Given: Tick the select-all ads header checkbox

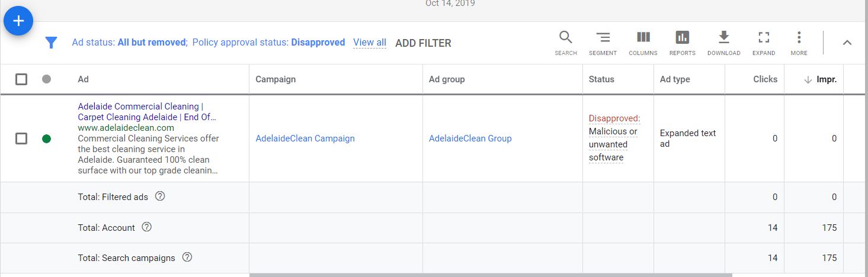Looking at the screenshot, I should [21, 79].
